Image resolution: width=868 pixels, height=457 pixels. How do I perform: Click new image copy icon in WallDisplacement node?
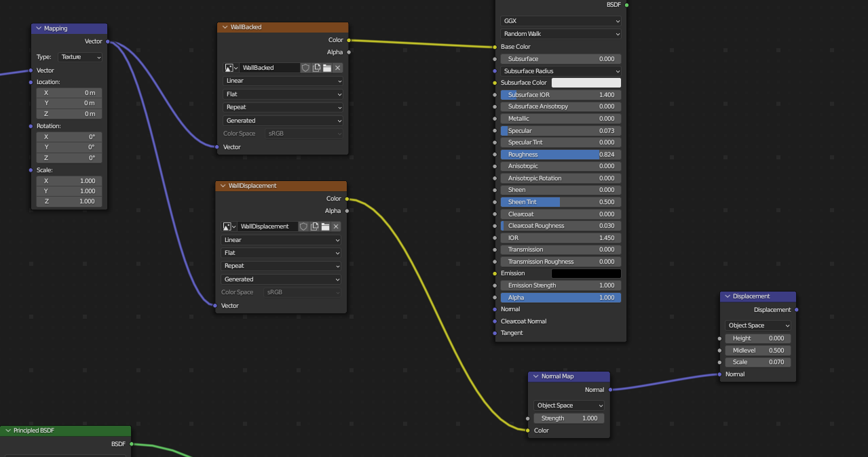[315, 226]
